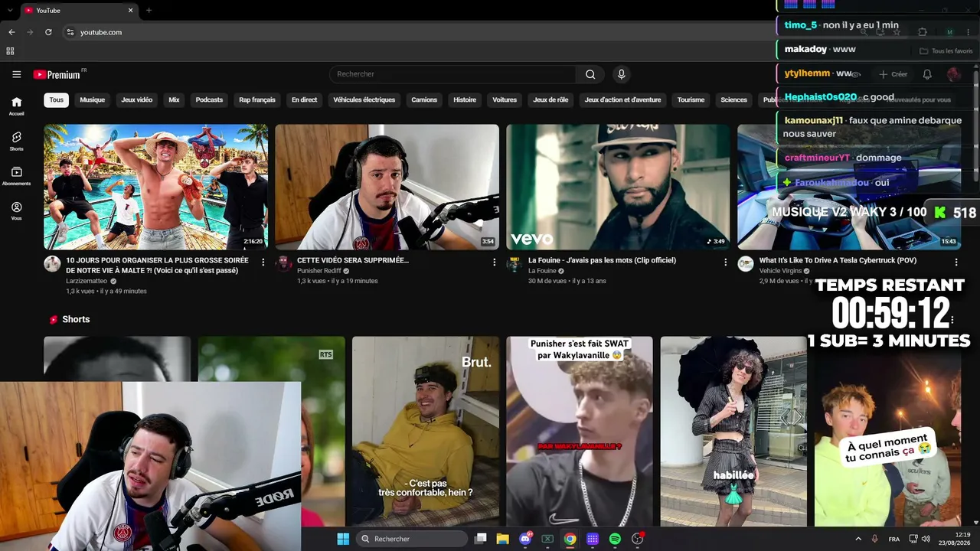Reload the YouTube page
The image size is (980, 551).
pyautogui.click(x=48, y=32)
